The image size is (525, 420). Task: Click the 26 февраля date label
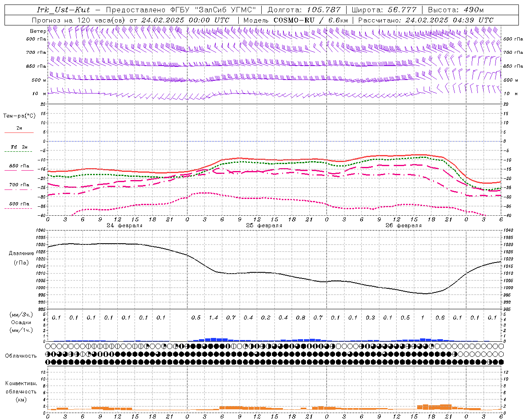(404, 226)
